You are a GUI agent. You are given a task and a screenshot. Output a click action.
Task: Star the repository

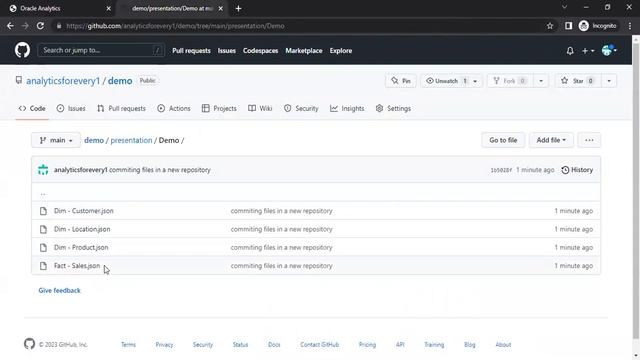(578, 81)
